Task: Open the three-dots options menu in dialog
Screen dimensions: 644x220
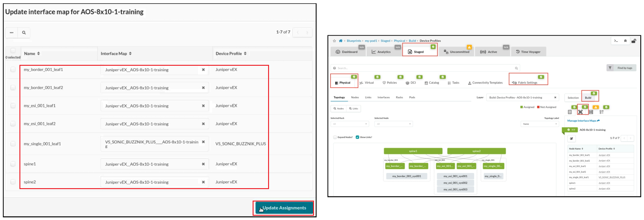Action: click(12, 33)
